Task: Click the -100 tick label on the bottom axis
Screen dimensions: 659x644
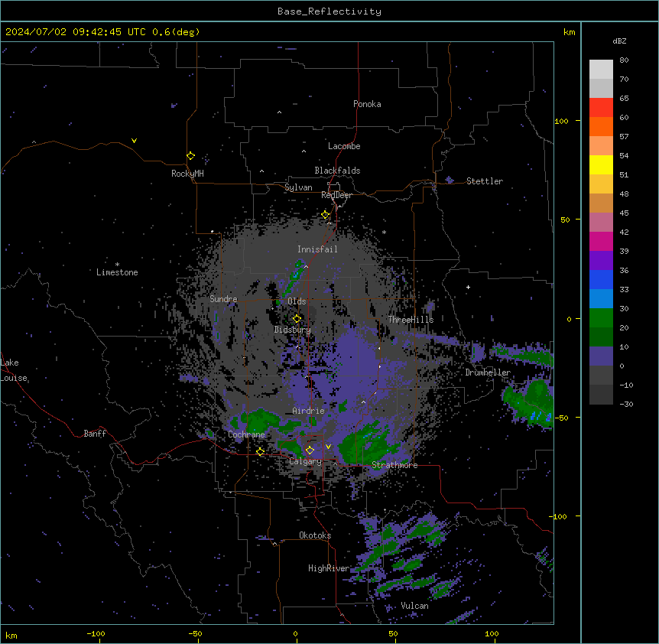Action: coord(96,633)
